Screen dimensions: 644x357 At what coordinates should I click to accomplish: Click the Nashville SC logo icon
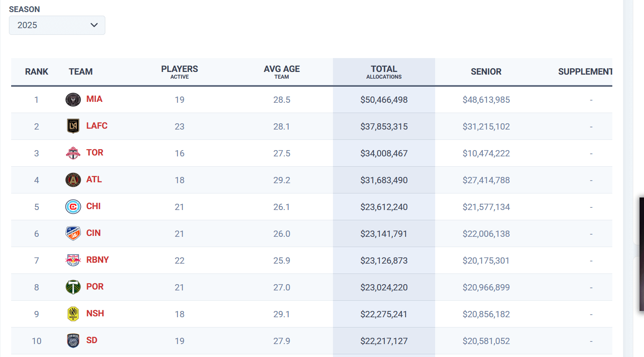tap(73, 314)
